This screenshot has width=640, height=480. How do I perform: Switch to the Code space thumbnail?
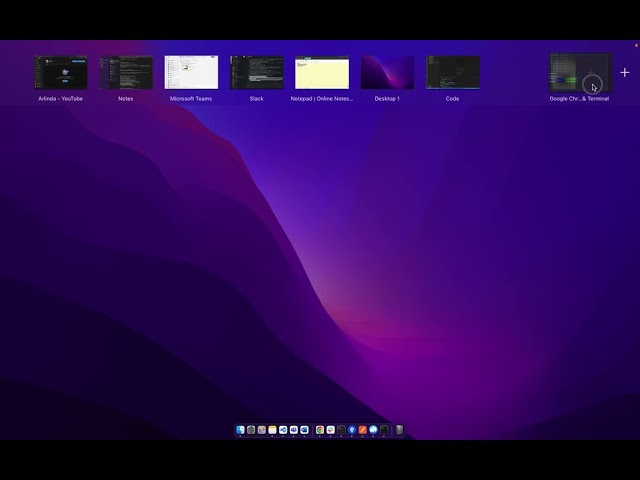point(453,72)
